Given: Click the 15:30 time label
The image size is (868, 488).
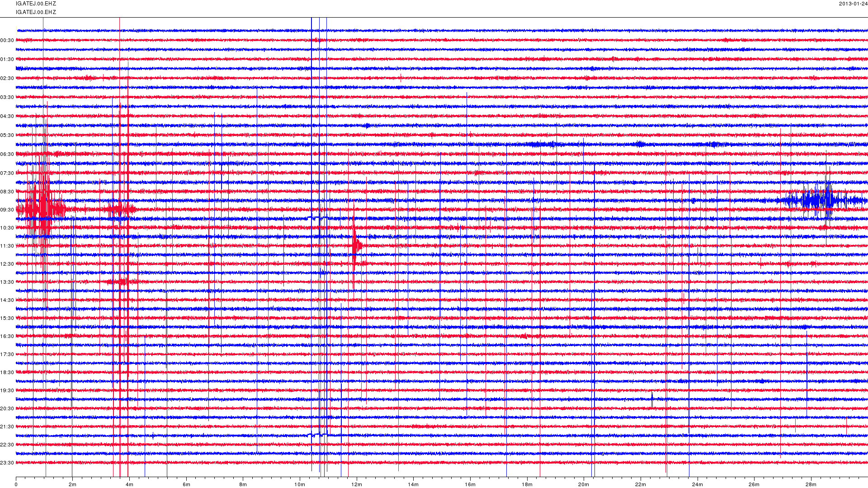Looking at the screenshot, I should pyautogui.click(x=7, y=319).
